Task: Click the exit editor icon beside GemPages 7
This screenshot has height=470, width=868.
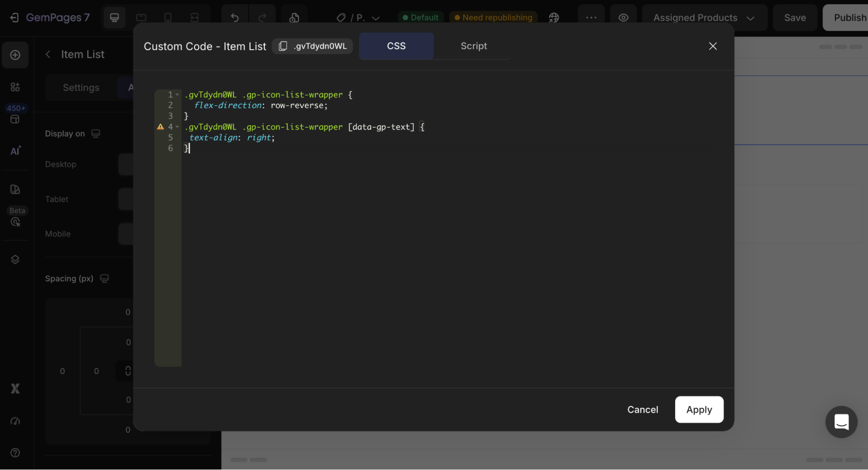Action: 14,17
